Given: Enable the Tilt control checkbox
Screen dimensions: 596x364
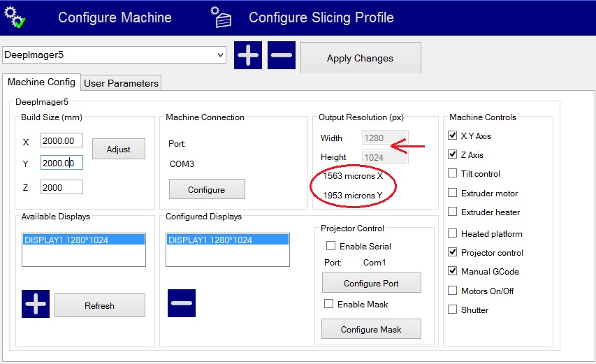Looking at the screenshot, I should (x=452, y=174).
